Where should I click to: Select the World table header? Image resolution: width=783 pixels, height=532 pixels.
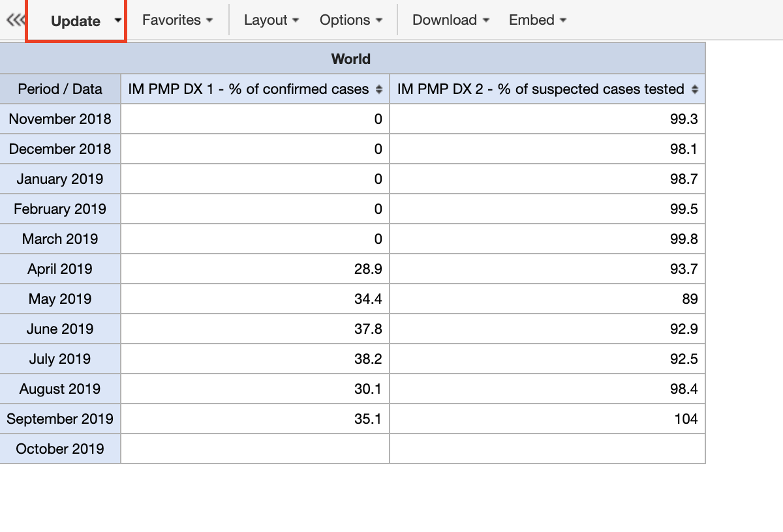(351, 59)
